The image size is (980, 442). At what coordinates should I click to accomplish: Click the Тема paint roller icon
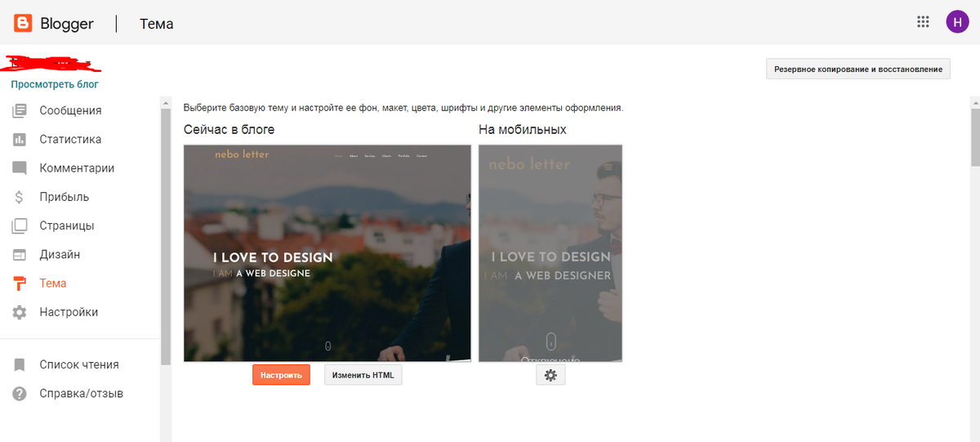20,284
